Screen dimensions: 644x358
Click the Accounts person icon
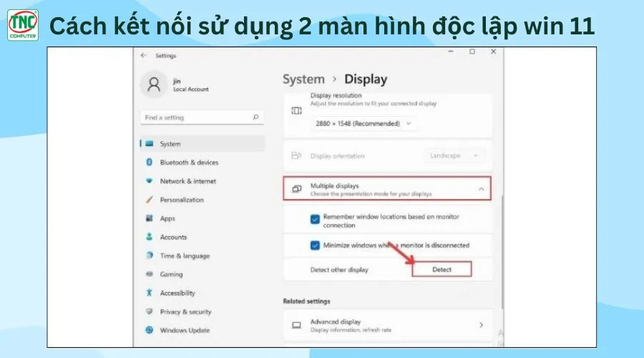[149, 237]
